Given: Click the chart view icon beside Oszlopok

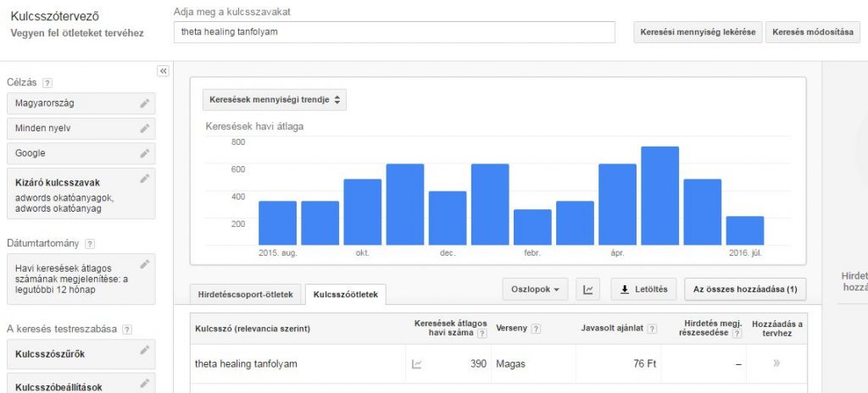Looking at the screenshot, I should pos(588,290).
